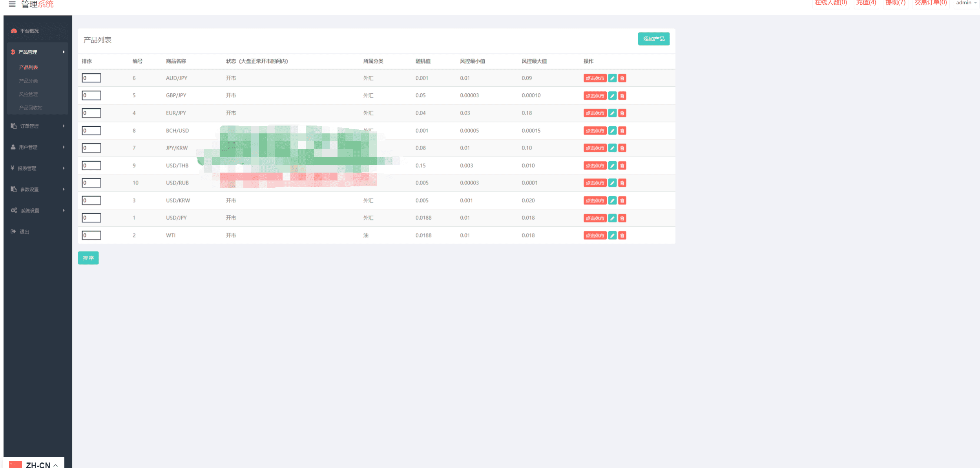Click the sort order field for GBP/JPY
The width and height of the screenshot is (980, 468).
point(91,95)
